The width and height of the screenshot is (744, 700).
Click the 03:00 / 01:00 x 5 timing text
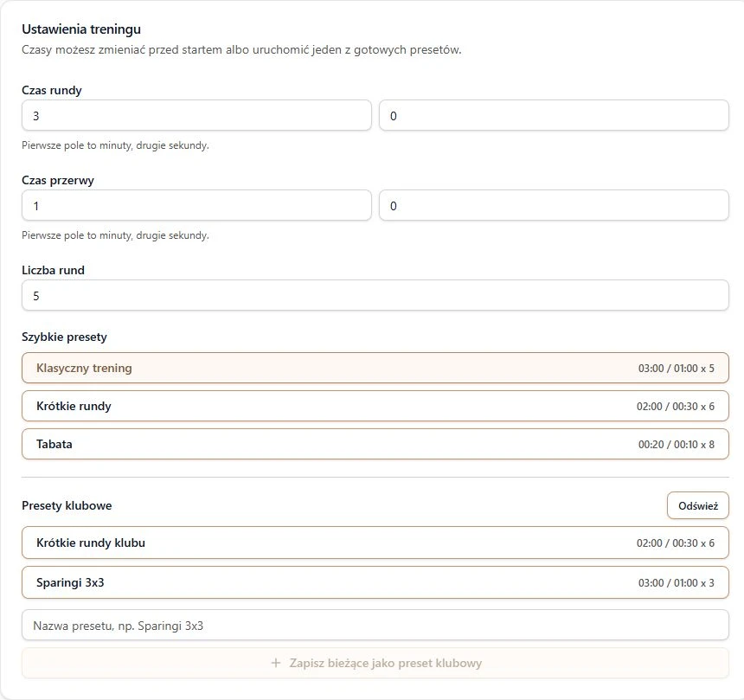677,369
